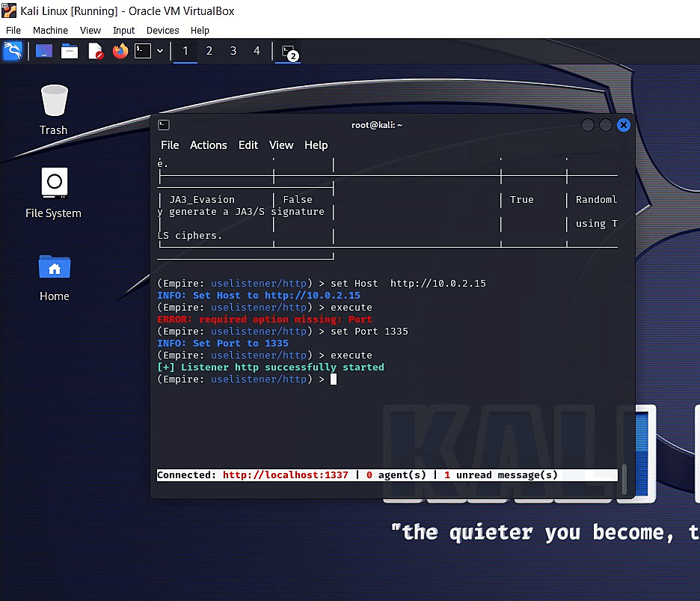Open VirtualBox Machine menu
Viewport: 700px width, 601px height.
click(x=50, y=31)
